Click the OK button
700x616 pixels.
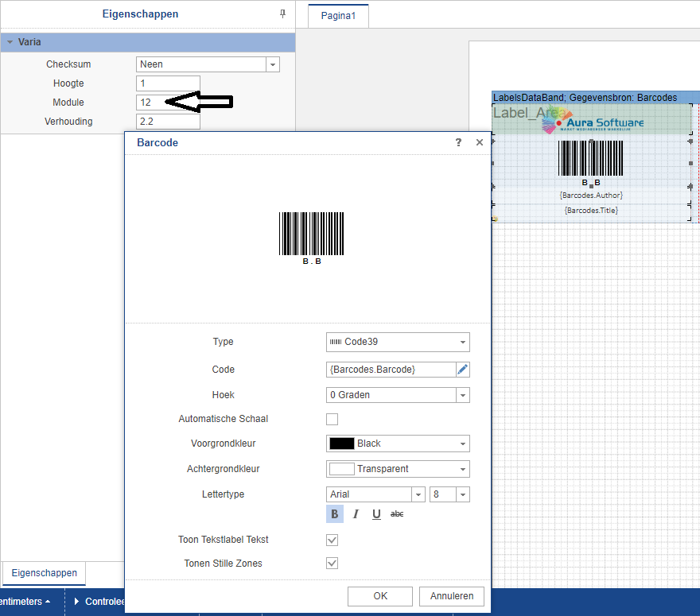[x=380, y=596]
